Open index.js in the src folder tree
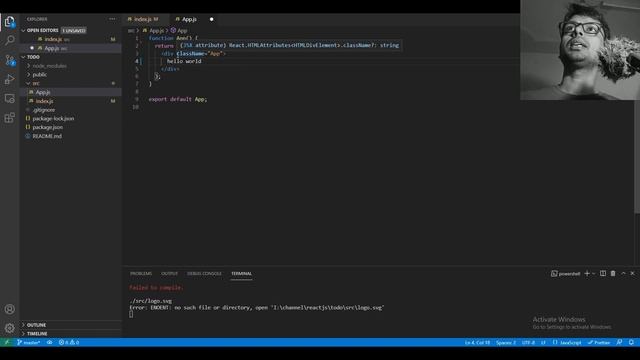Image resolution: width=640 pixels, height=360 pixels. (44, 101)
